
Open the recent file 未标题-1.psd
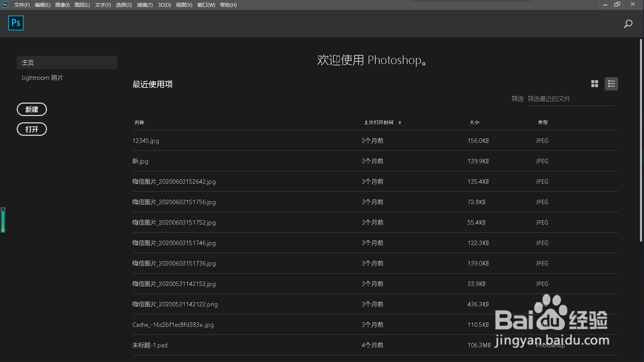(x=150, y=345)
